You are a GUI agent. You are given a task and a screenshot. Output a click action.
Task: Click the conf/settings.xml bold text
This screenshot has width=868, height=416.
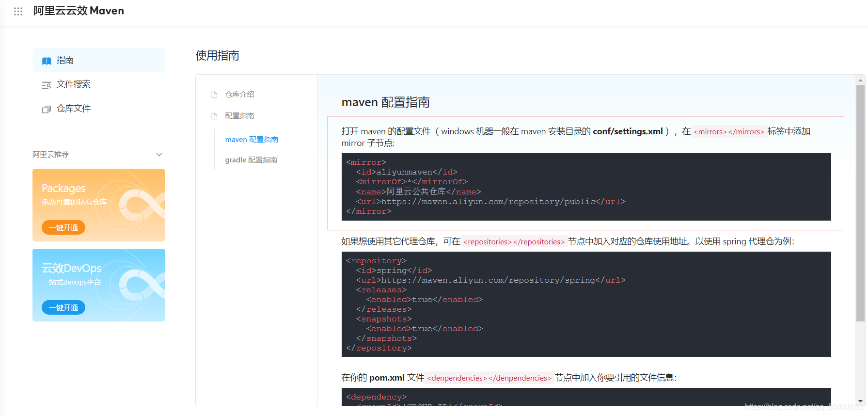tap(628, 131)
